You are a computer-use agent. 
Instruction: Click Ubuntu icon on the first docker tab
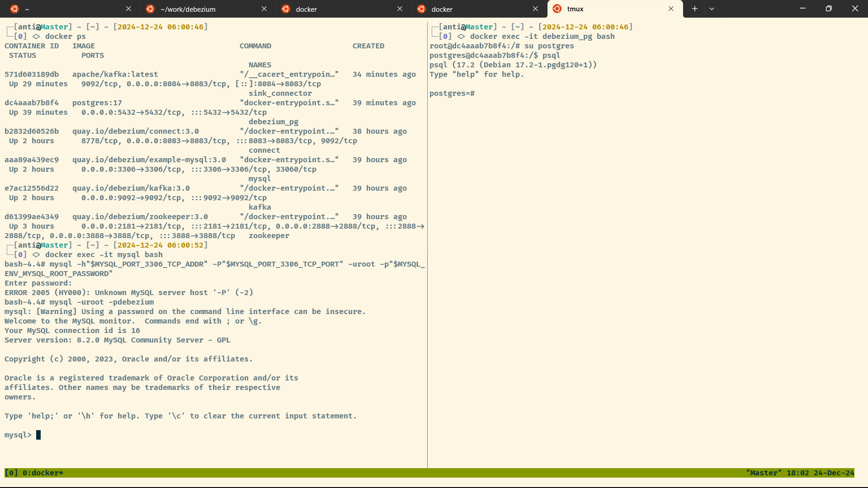click(286, 9)
